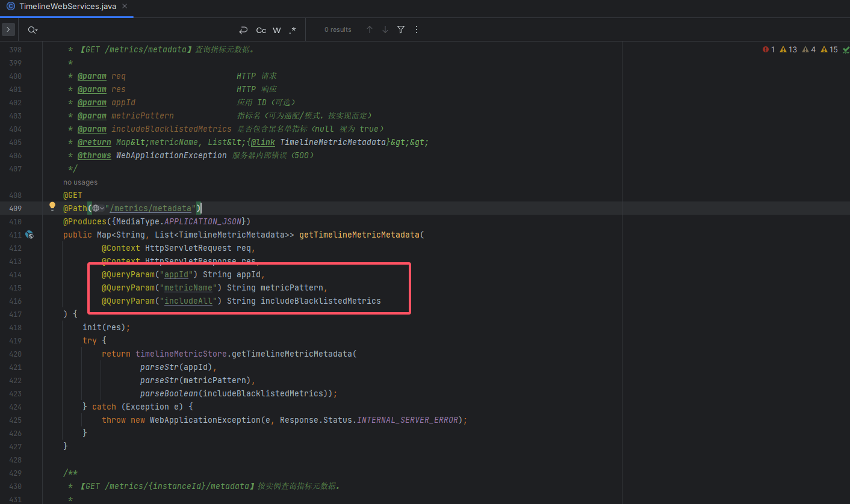This screenshot has width=850, height=504.
Task: Click line number 420 in gutter
Action: coord(15,354)
